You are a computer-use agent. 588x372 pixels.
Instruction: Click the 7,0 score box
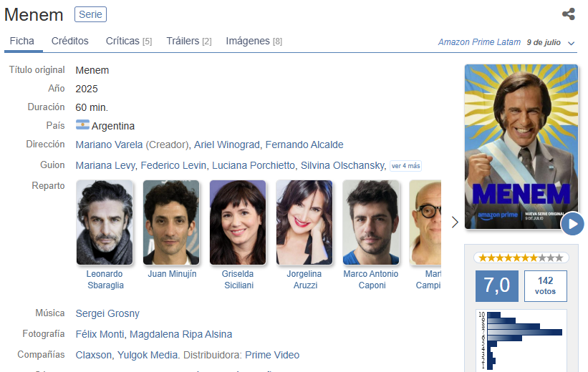coord(497,286)
